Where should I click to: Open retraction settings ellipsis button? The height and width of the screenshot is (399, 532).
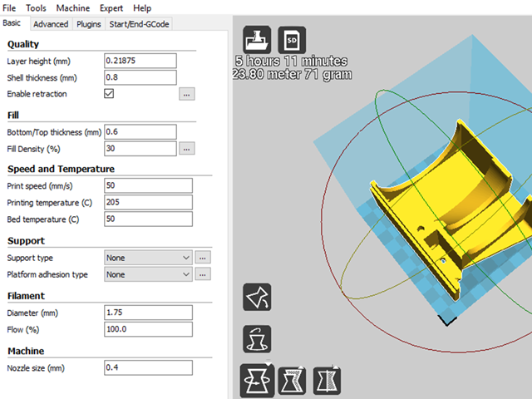186,94
